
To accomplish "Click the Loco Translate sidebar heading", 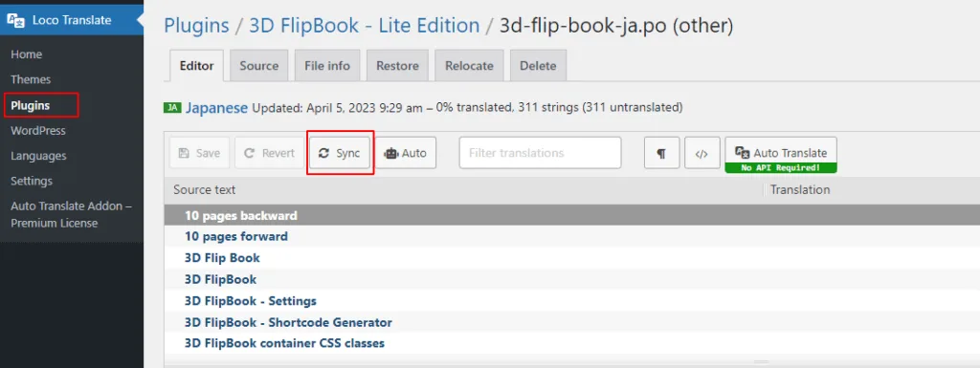I will point(71,21).
